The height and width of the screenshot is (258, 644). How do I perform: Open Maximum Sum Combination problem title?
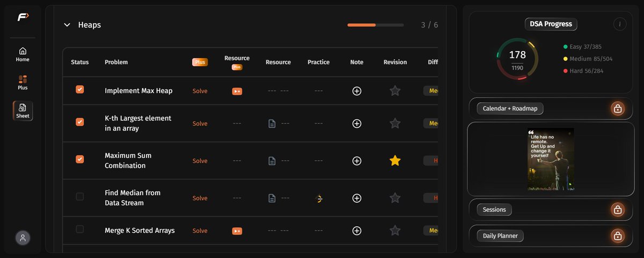coord(128,160)
